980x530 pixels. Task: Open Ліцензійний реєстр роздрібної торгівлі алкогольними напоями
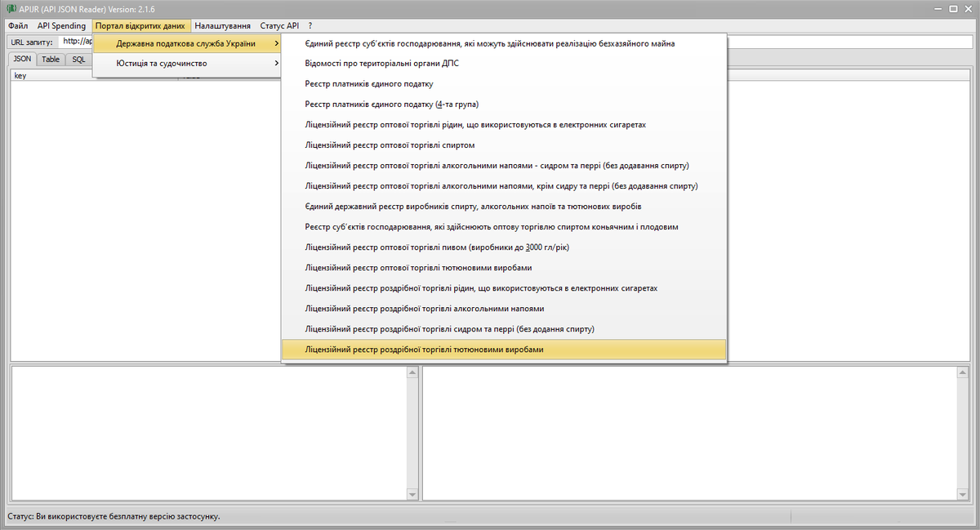click(x=503, y=309)
